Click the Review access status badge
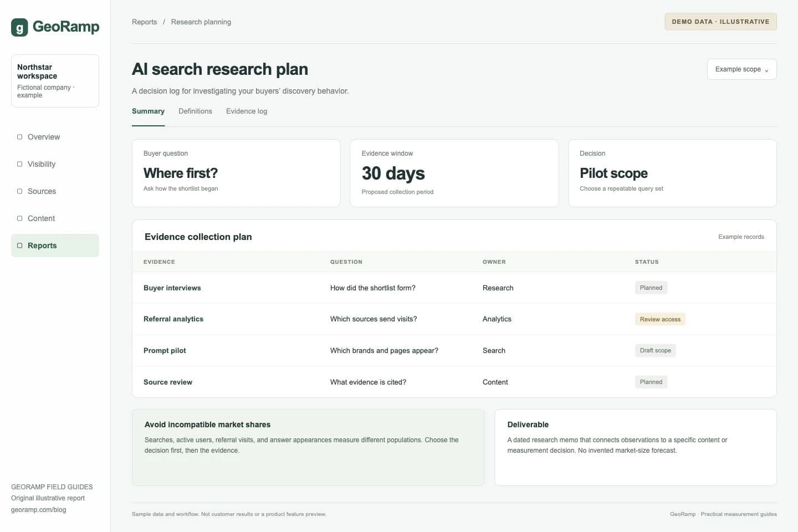 660,319
